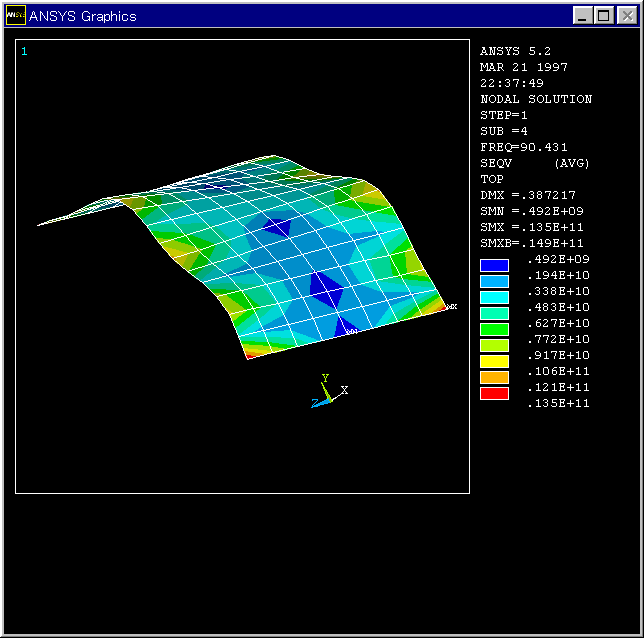This screenshot has width=644, height=638.
Task: Click the DMX =.387217 legend line
Action: coord(528,195)
